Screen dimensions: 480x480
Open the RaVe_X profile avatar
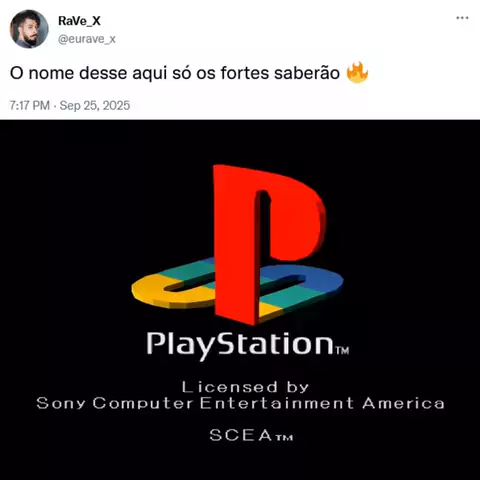point(29,29)
